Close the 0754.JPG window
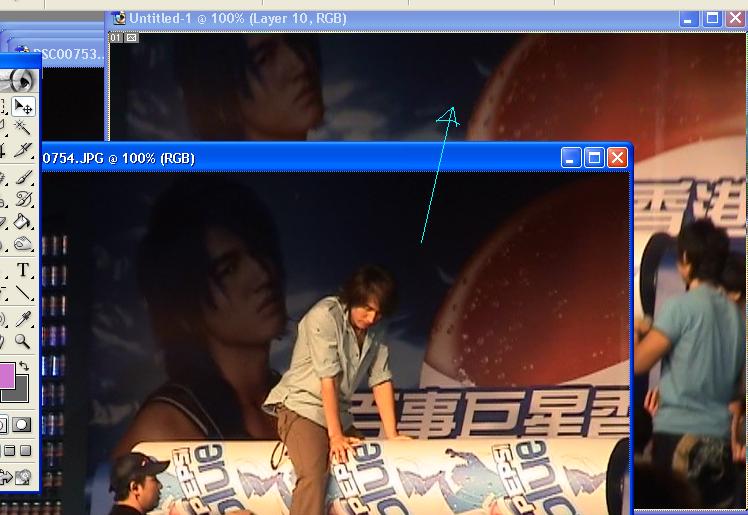The image size is (748, 515). click(617, 158)
